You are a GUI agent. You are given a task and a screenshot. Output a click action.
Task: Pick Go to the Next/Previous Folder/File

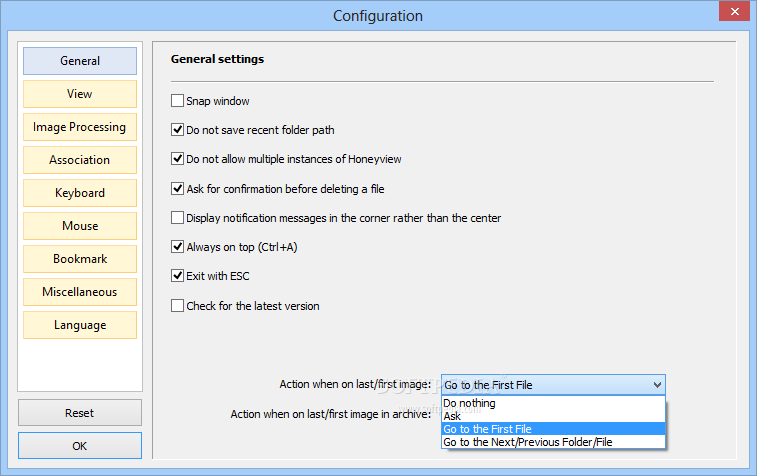click(x=553, y=442)
